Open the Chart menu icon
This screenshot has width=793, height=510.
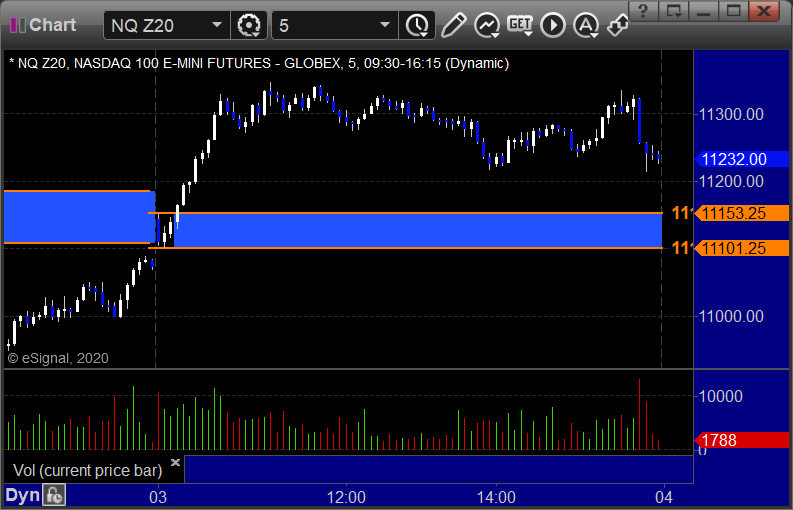[18, 25]
